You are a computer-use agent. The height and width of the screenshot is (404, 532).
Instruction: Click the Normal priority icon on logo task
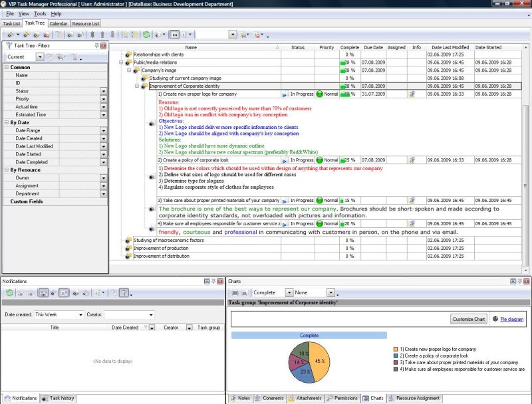320,94
